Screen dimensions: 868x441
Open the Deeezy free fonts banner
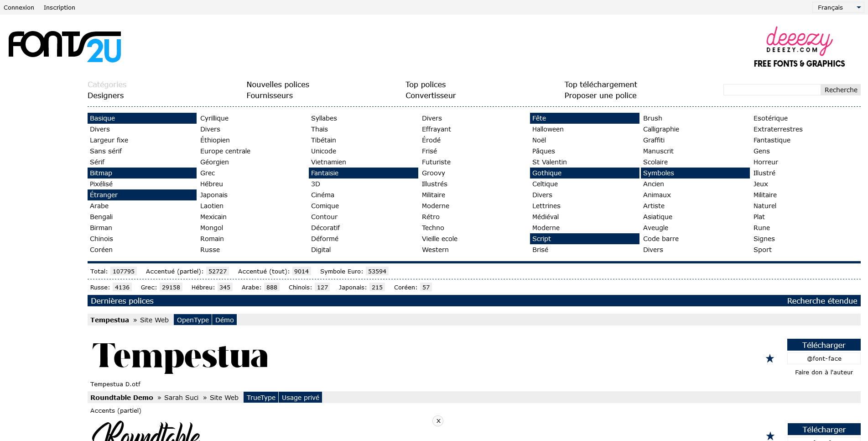coord(799,47)
